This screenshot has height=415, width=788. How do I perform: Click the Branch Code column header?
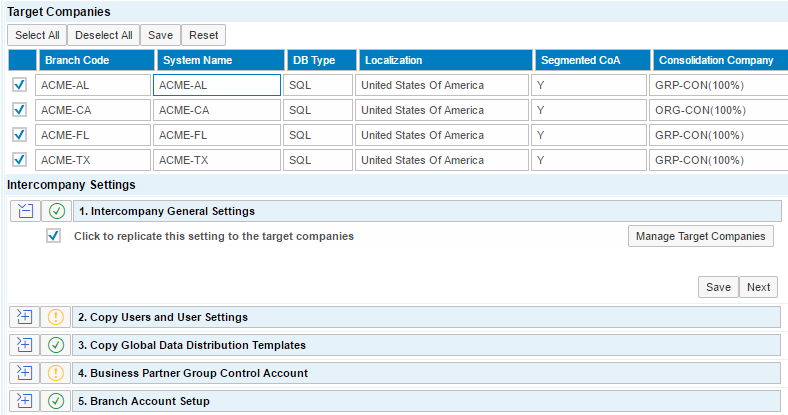tap(93, 60)
